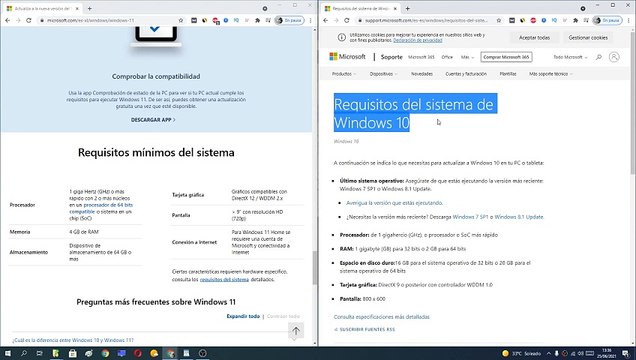Image resolution: width=636 pixels, height=360 pixels.
Task: Click DESCARGAR APP link
Action: click(153, 120)
